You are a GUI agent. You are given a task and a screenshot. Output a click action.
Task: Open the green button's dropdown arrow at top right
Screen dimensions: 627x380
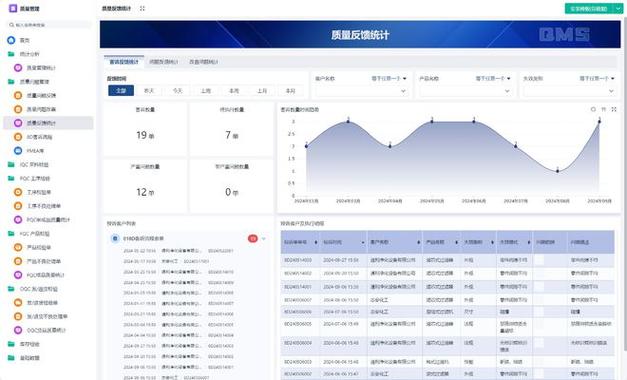pos(618,8)
